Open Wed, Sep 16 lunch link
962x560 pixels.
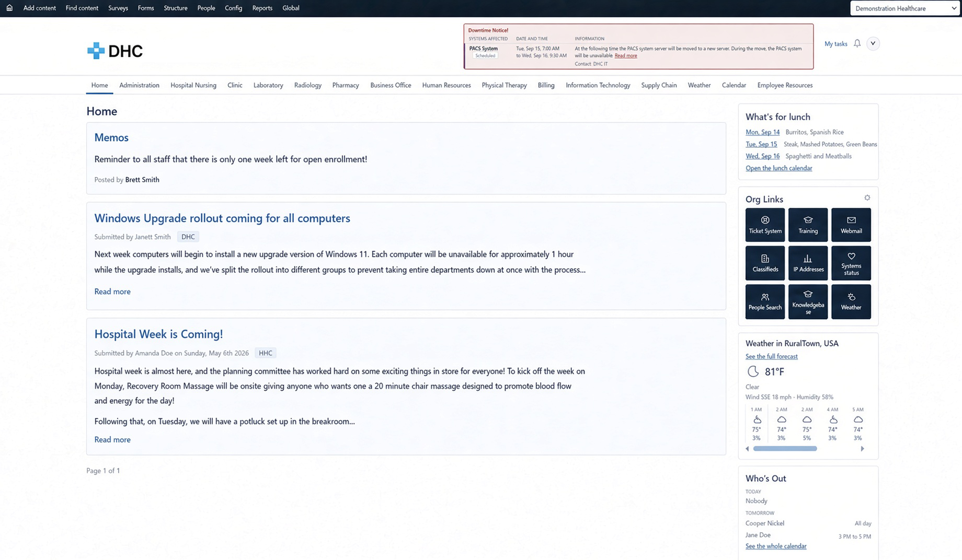(762, 156)
